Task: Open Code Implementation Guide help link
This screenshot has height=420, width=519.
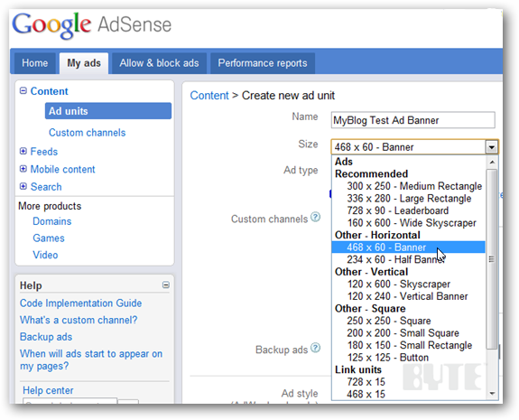Action: click(80, 303)
